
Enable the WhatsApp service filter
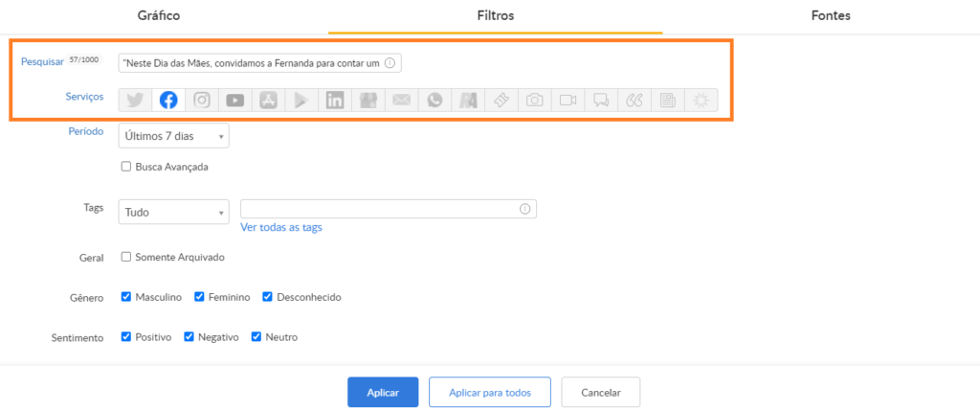click(x=435, y=100)
